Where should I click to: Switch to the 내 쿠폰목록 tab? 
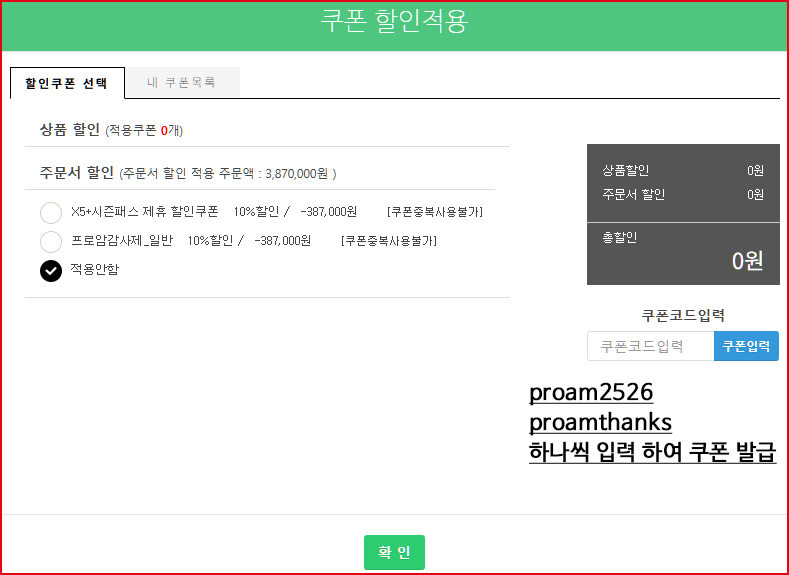pyautogui.click(x=181, y=82)
